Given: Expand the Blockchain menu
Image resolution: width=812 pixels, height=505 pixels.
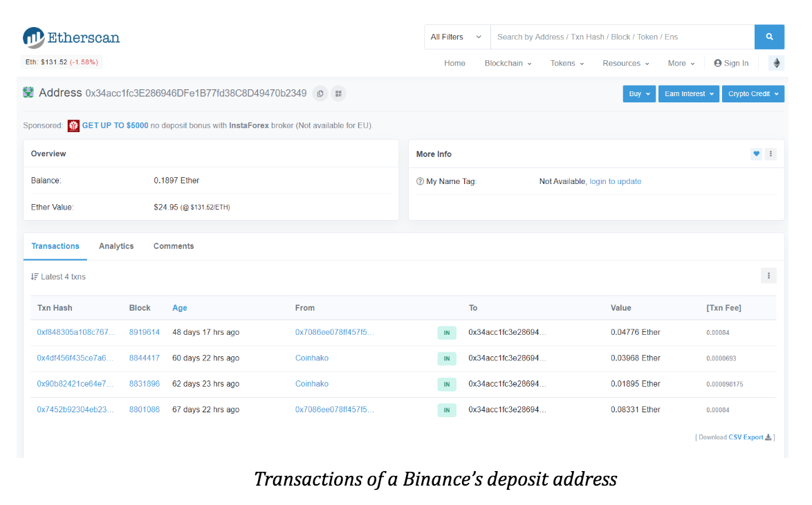Looking at the screenshot, I should pos(508,63).
